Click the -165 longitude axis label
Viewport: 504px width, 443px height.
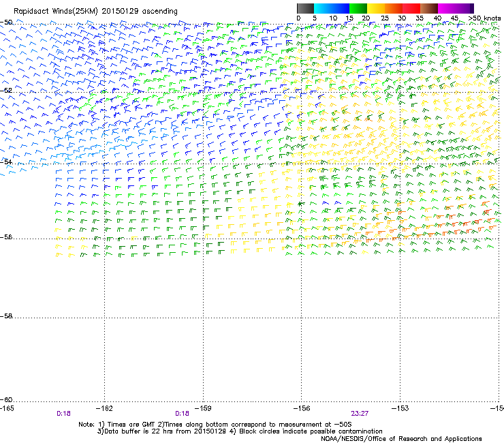7,408
